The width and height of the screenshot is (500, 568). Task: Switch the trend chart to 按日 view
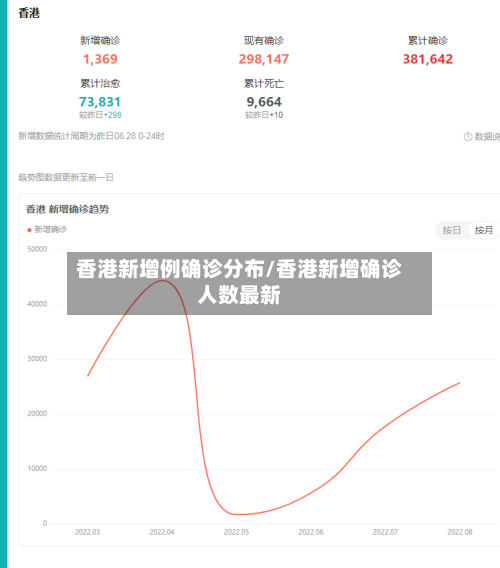[x=451, y=230]
